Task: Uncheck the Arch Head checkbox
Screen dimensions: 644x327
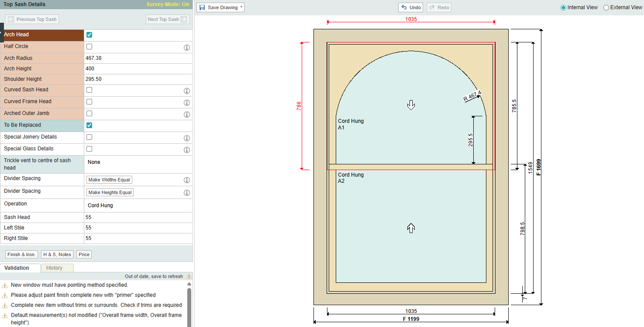Action: (89, 35)
